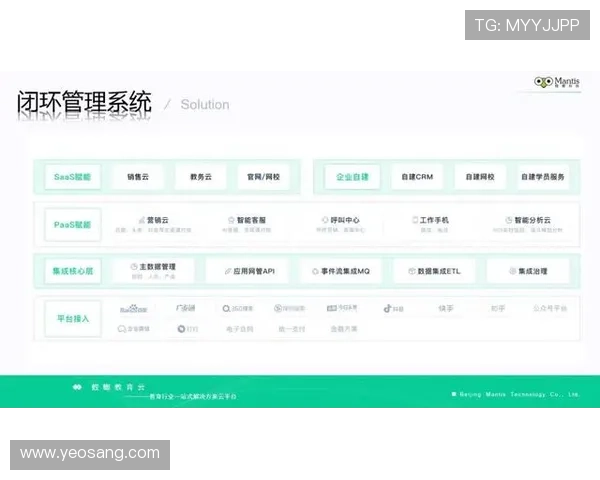Click the Sogou search logo
This screenshot has height=480, width=600.
[x=290, y=308]
